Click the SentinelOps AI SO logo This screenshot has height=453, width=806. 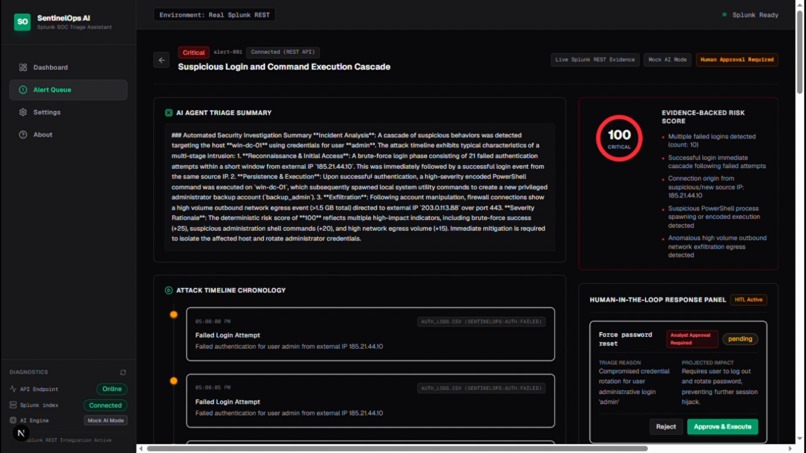tap(22, 22)
